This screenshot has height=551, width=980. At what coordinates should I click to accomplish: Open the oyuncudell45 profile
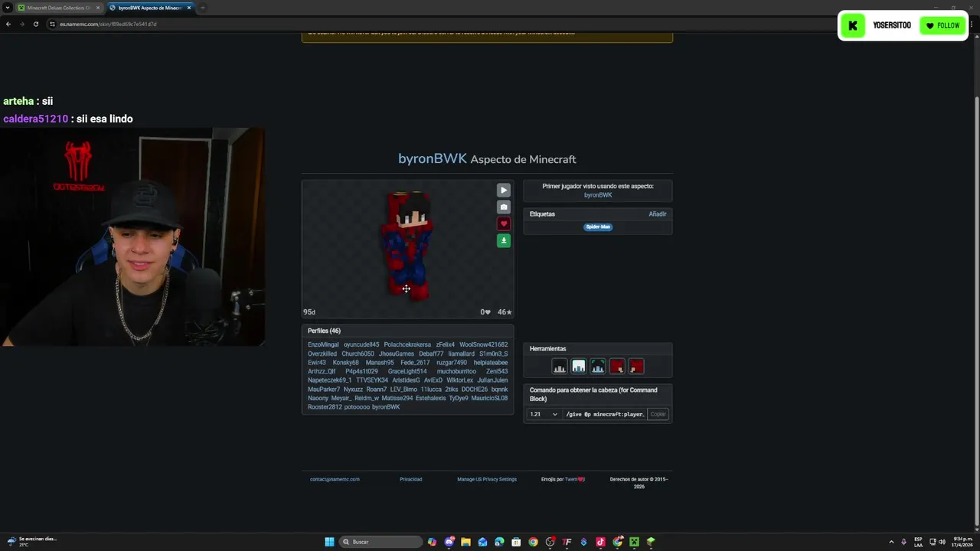pyautogui.click(x=361, y=344)
